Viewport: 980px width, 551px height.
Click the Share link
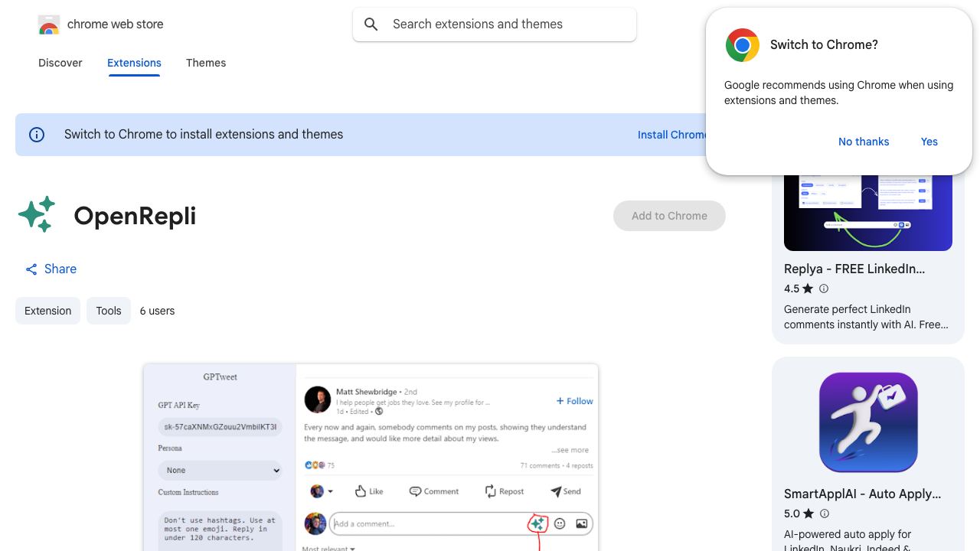[51, 269]
